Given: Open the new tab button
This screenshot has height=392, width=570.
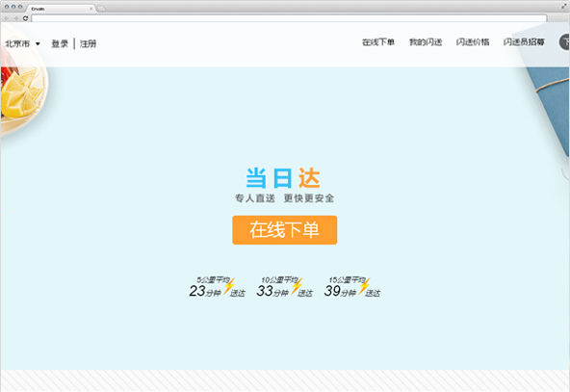Looking at the screenshot, I should [101, 9].
